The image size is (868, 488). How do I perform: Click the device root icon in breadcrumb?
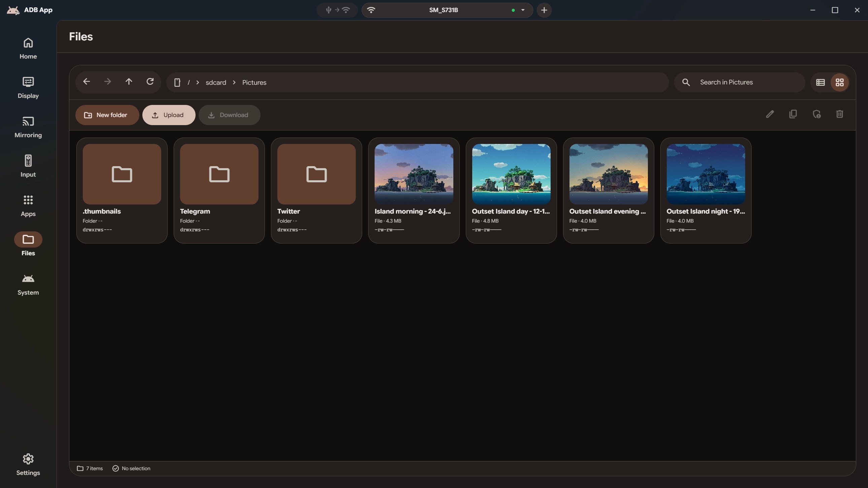tap(177, 82)
